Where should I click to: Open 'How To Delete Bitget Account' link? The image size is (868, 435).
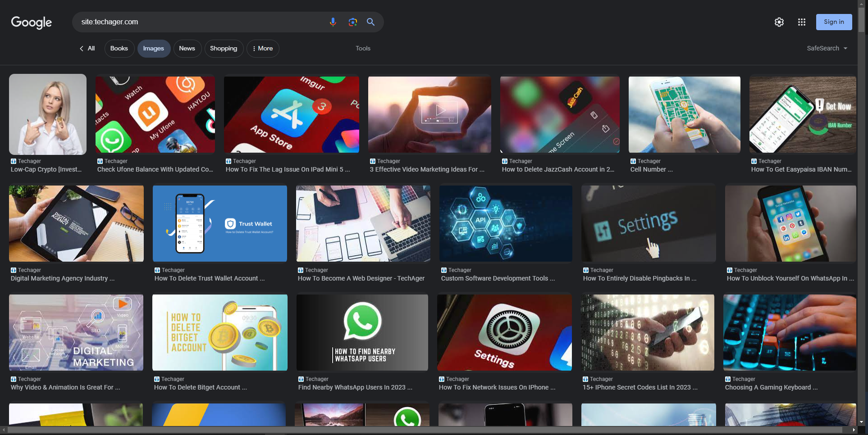pos(200,387)
